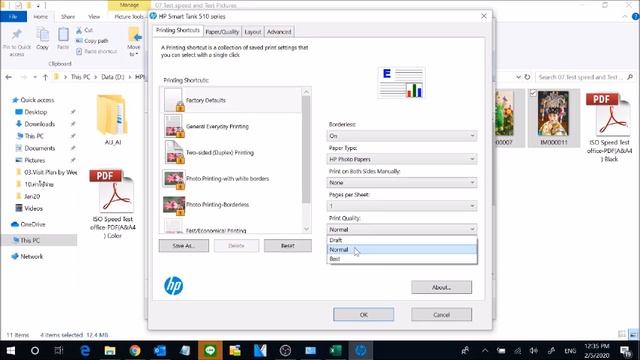Click the Explorer search box
Screen dimensions: 640x360
tap(584, 77)
